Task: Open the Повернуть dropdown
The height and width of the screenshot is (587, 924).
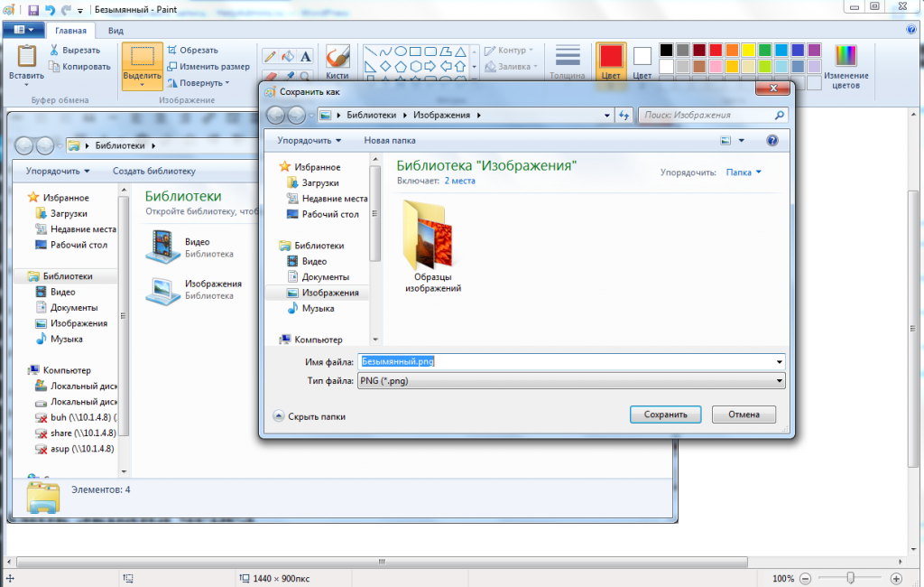Action: (199, 83)
